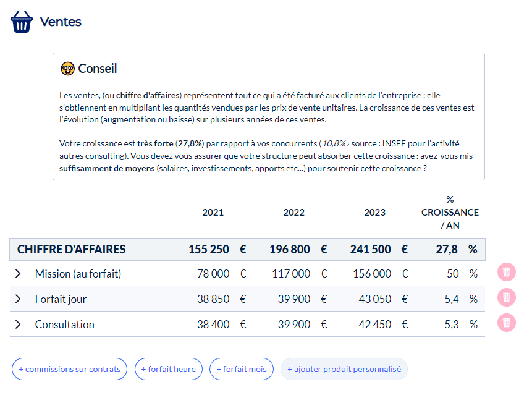
Task: Click Forfait jour 2022 value 39 900
Action: (294, 299)
